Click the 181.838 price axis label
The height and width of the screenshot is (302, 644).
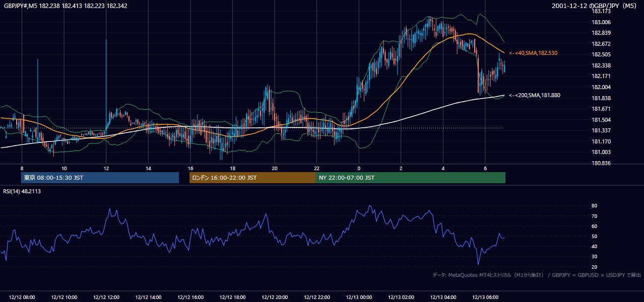tap(601, 98)
